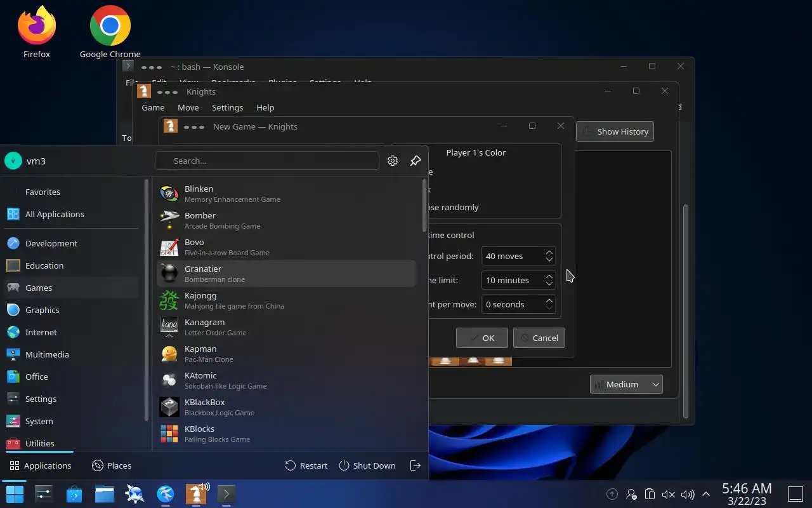The width and height of the screenshot is (812, 508).
Task: Select the Favorites category
Action: [72, 192]
